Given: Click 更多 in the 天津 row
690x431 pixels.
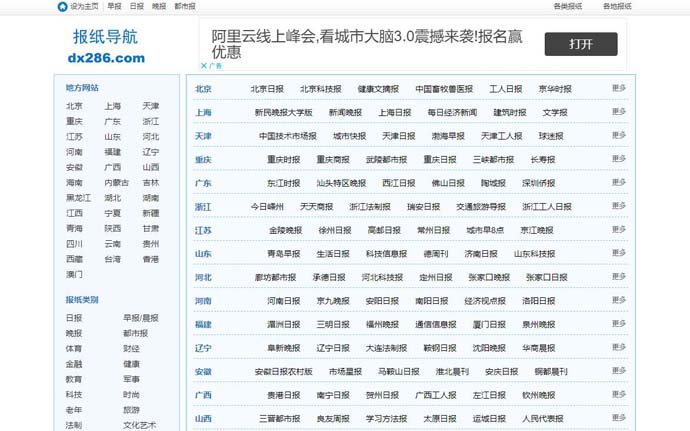Looking at the screenshot, I should click(x=619, y=135).
